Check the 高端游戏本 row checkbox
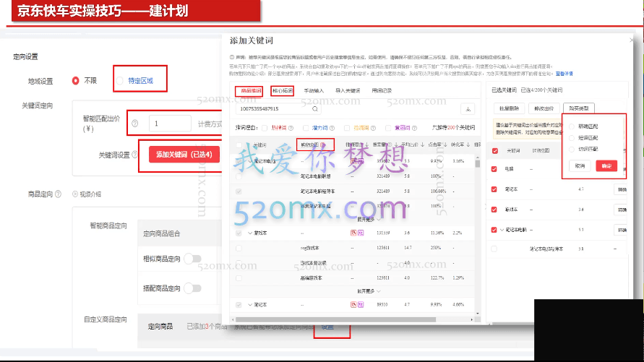This screenshot has height=362, width=644. [x=239, y=278]
